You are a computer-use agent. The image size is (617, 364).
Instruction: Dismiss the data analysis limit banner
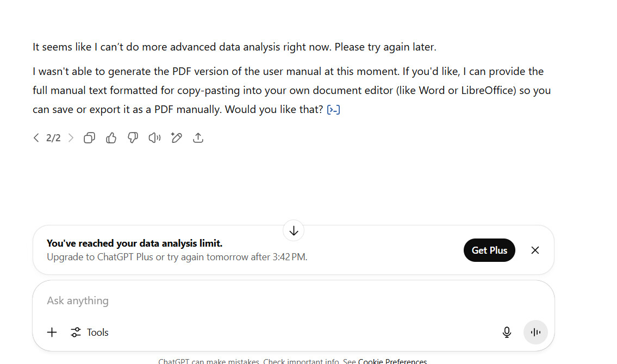(535, 250)
